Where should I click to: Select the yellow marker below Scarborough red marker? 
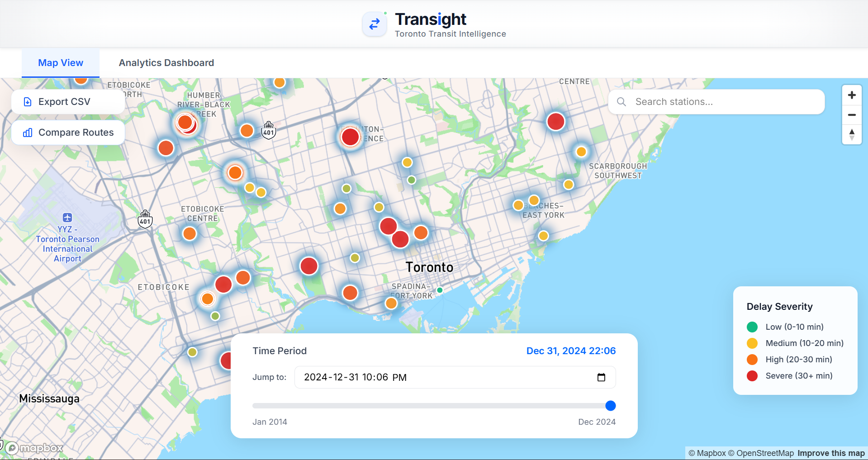(581, 152)
